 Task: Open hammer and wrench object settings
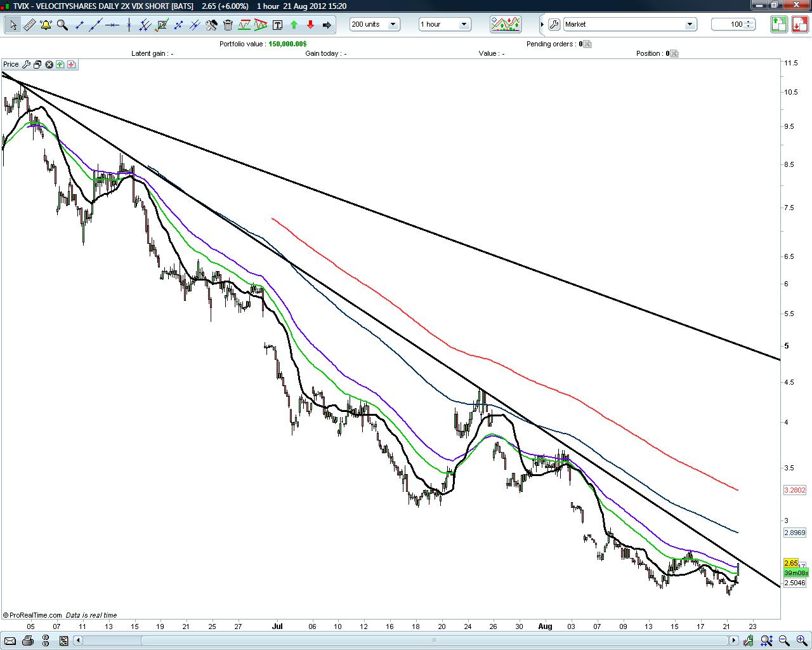211,25
